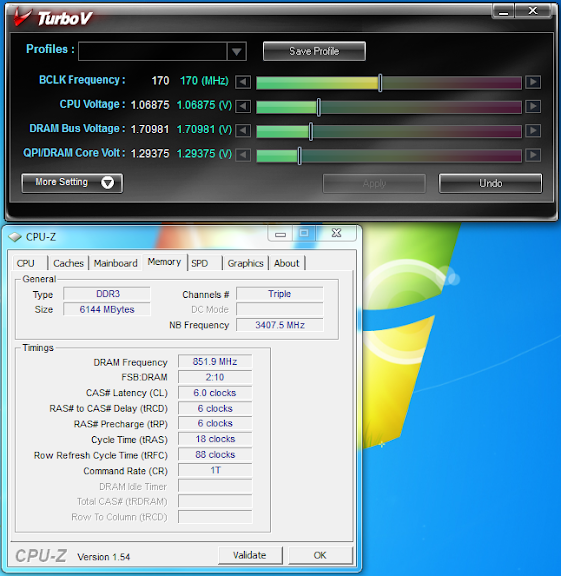This screenshot has height=576, width=561.
Task: Open the About tab
Action: pyautogui.click(x=287, y=263)
